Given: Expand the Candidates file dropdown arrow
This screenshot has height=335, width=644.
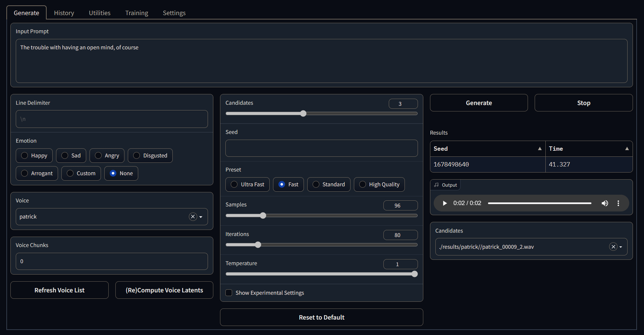Looking at the screenshot, I should 621,247.
